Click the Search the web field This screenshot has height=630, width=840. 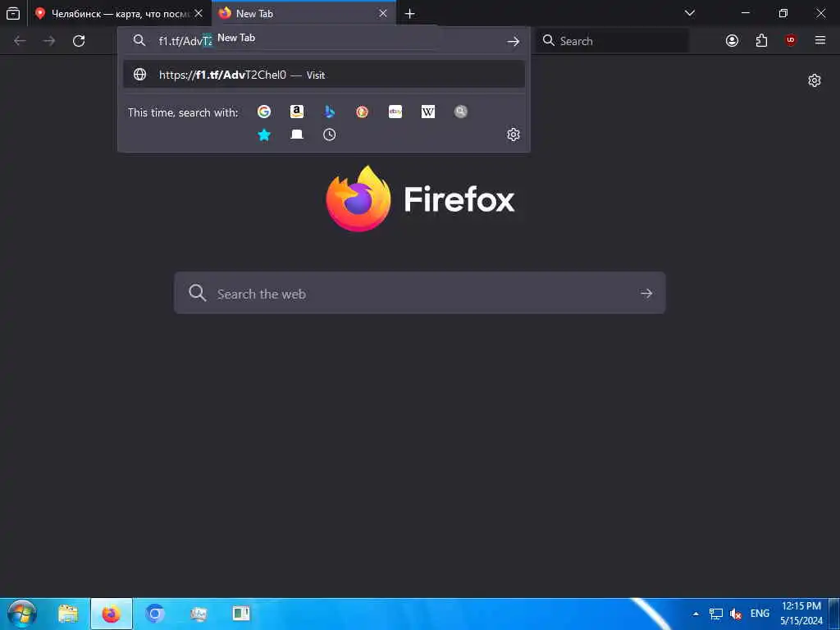tap(419, 293)
